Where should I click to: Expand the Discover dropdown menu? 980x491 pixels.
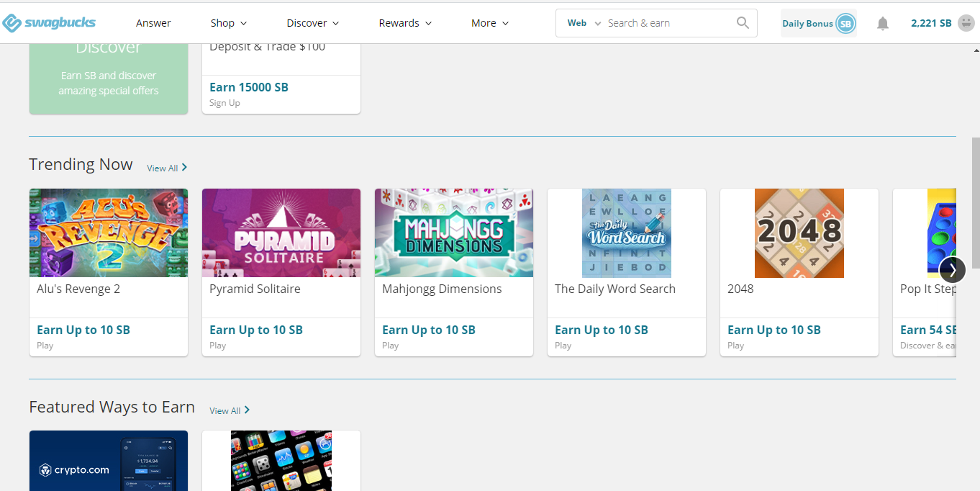(x=313, y=23)
